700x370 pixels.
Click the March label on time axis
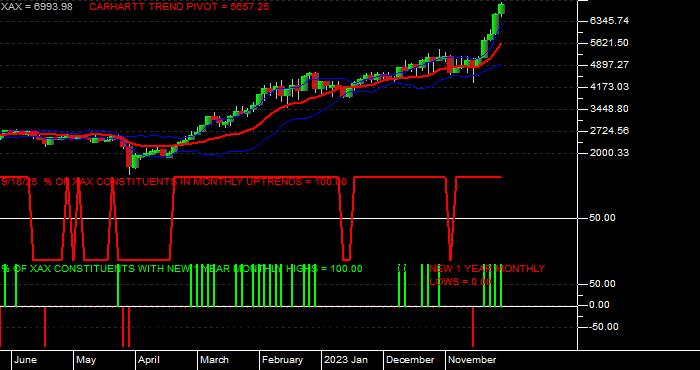pyautogui.click(x=214, y=360)
